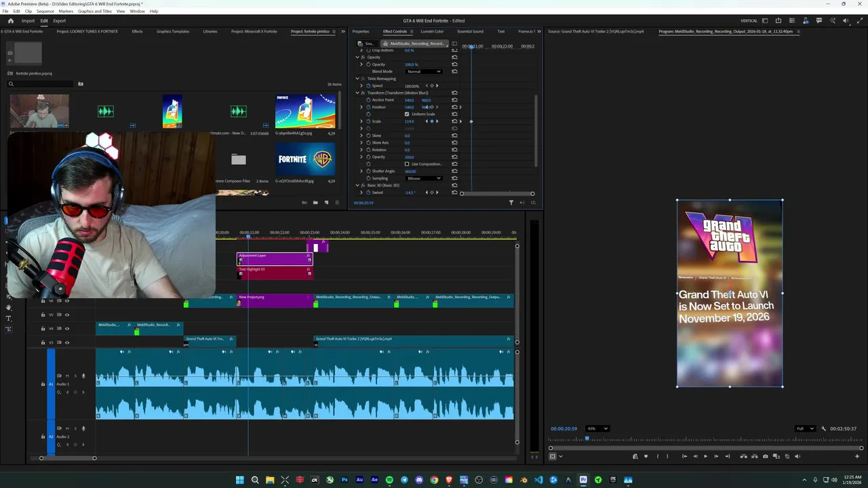The height and width of the screenshot is (488, 868).
Task: Collapse the Basic 3D effect section
Action: click(357, 185)
